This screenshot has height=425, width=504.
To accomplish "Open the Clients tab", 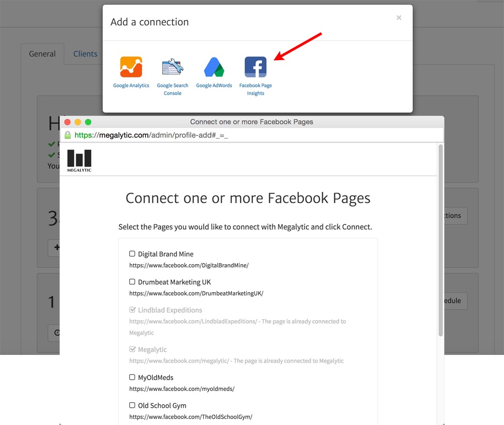I will 85,54.
